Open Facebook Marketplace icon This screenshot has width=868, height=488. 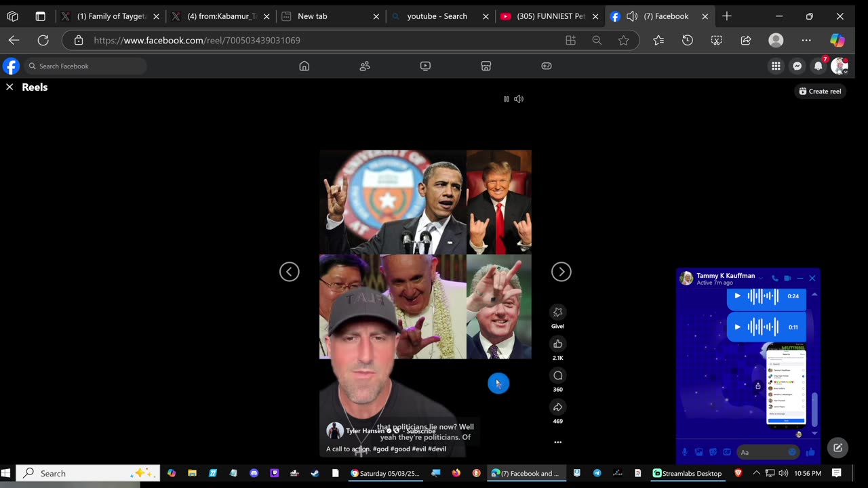tap(486, 66)
